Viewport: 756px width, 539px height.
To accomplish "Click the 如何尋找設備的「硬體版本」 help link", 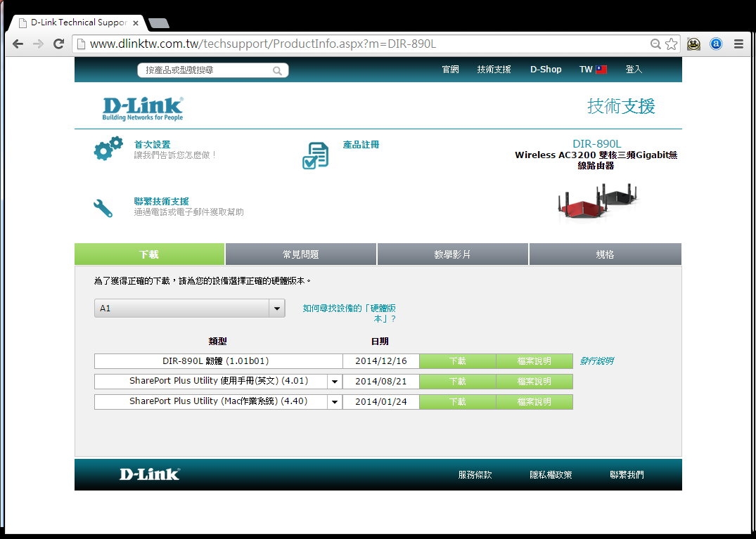I will [349, 313].
